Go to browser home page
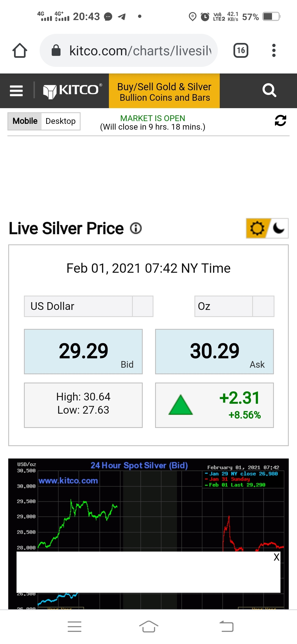Image resolution: width=297 pixels, height=644 pixels. [x=20, y=51]
